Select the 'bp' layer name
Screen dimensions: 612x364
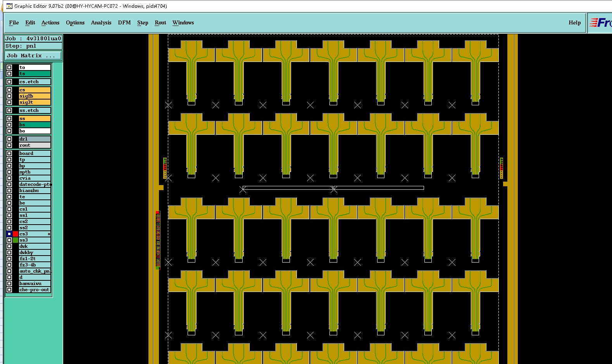click(x=35, y=166)
